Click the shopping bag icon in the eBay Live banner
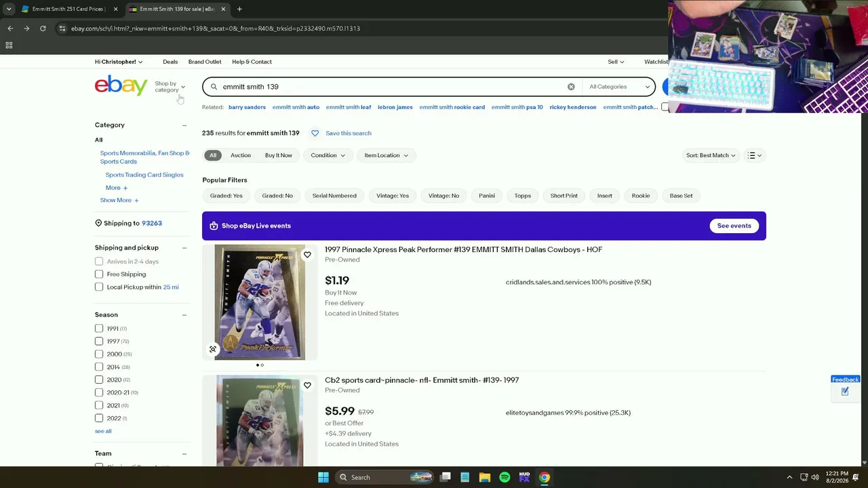 pos(214,226)
